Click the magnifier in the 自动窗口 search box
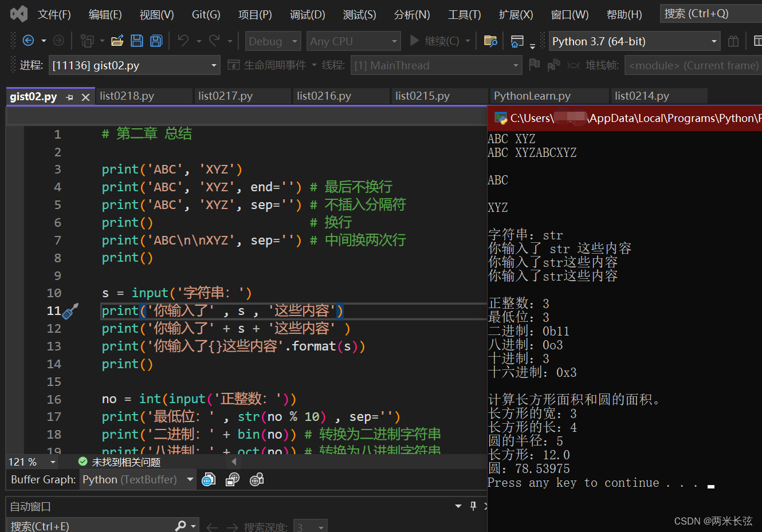 pyautogui.click(x=180, y=526)
